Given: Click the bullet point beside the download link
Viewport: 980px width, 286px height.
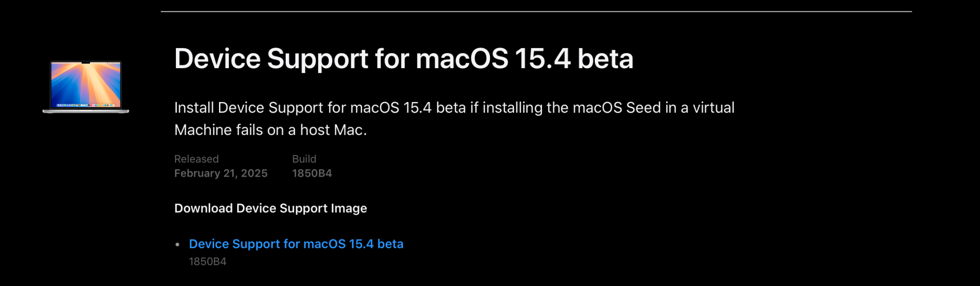Looking at the screenshot, I should pyautogui.click(x=177, y=244).
